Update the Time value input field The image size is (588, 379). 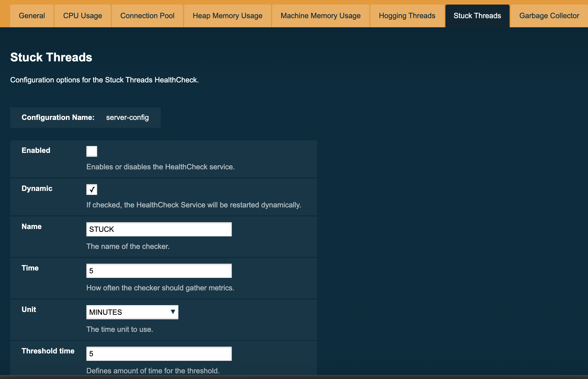point(159,270)
